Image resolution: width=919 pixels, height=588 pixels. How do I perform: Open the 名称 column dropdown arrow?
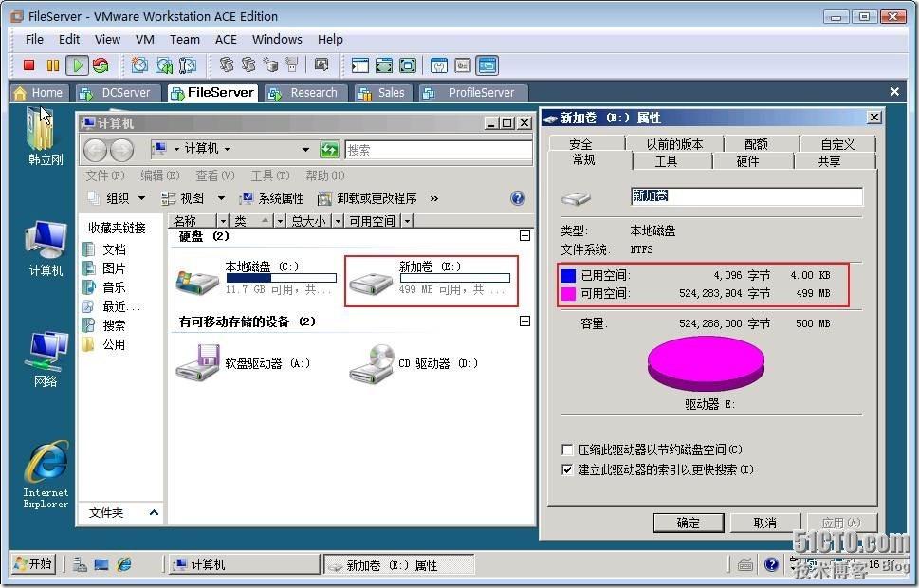[x=223, y=221]
